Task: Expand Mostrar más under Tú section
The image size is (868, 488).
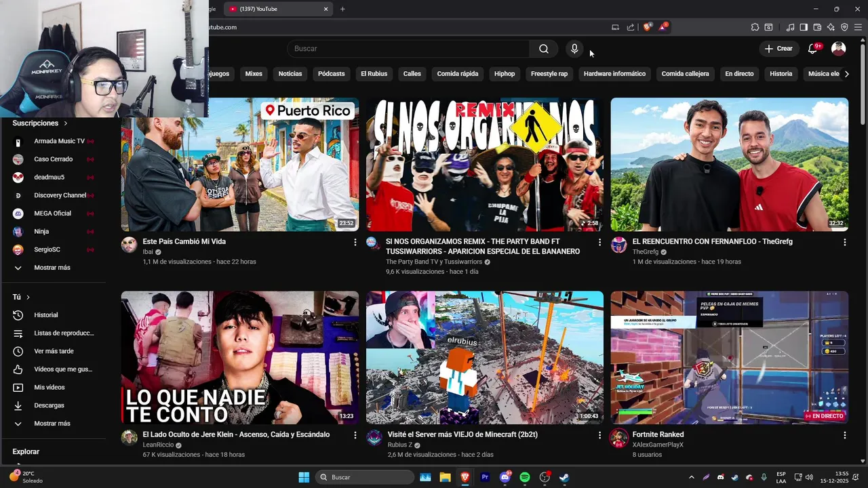Action: pyautogui.click(x=53, y=424)
